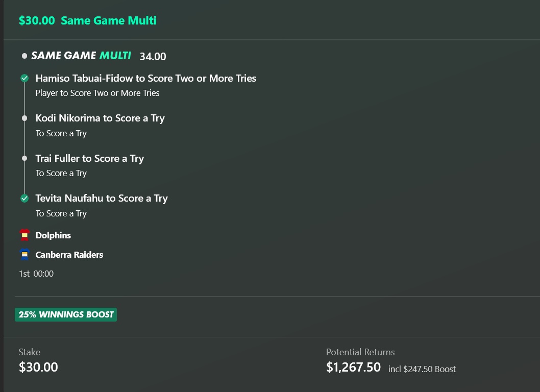Screen dimensions: 540x392
Task: Select the SAME GAME MULTI logo text
Action: click(81, 56)
